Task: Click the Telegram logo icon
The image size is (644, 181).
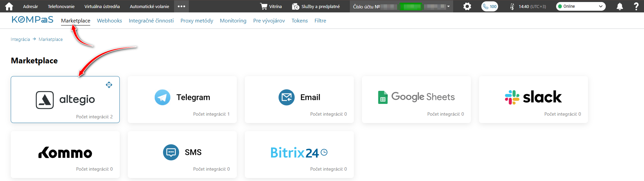Action: coord(162,97)
